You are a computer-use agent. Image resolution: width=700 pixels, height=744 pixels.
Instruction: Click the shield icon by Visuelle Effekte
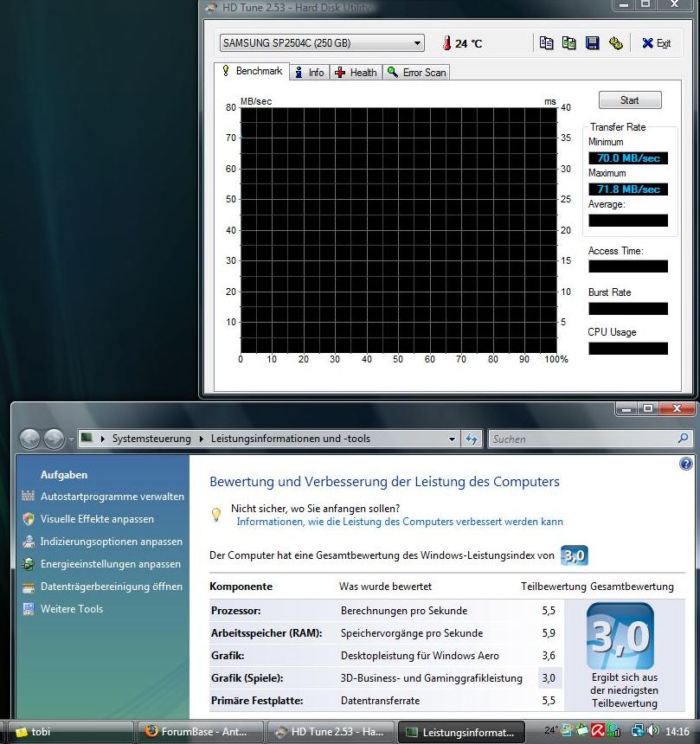[x=29, y=519]
